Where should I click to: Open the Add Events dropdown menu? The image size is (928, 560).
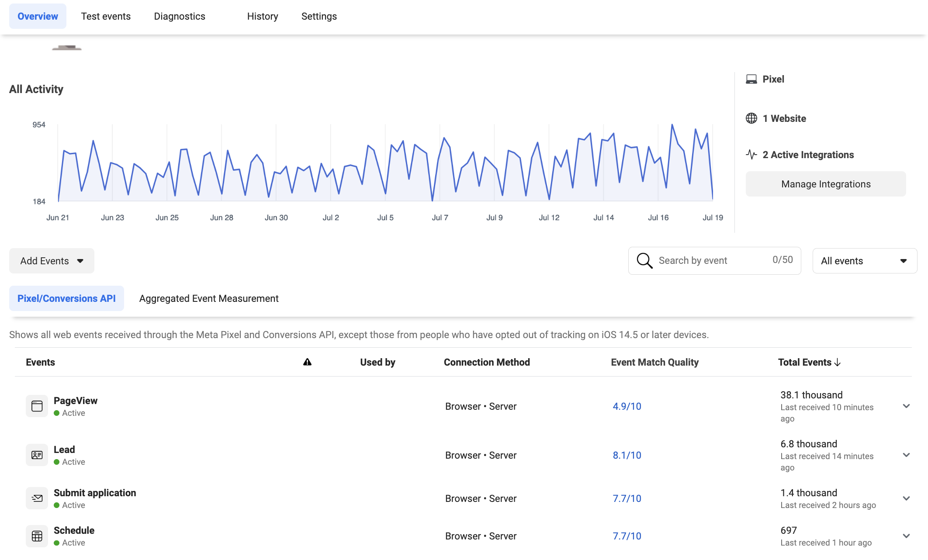(x=52, y=260)
